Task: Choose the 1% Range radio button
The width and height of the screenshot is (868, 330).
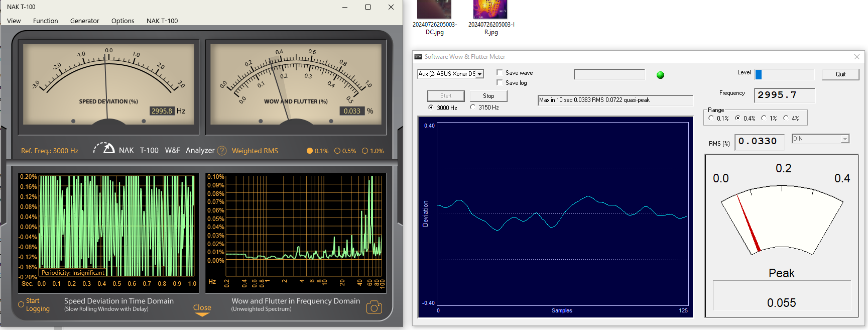Action: tap(764, 118)
